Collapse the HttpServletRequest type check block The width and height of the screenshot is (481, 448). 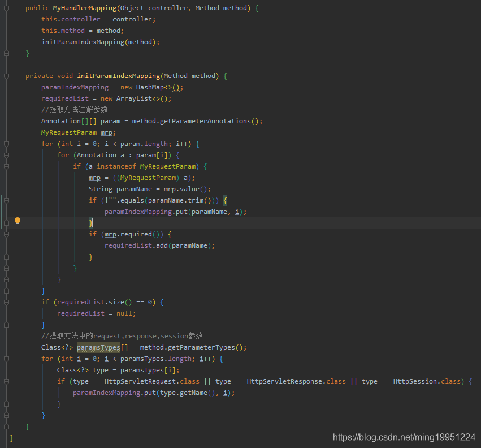[x=6, y=381]
